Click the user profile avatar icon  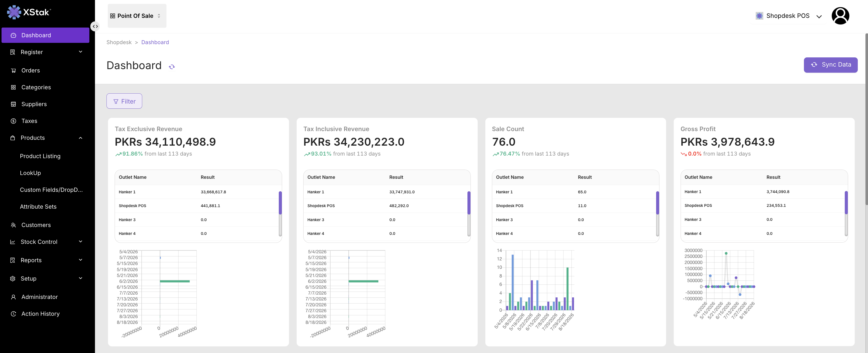[x=840, y=16]
